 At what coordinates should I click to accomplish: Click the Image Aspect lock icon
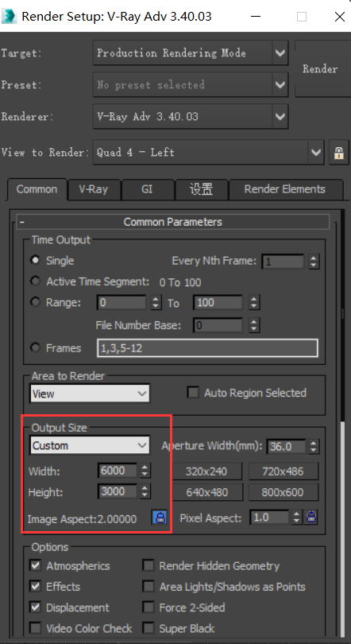pos(159,517)
